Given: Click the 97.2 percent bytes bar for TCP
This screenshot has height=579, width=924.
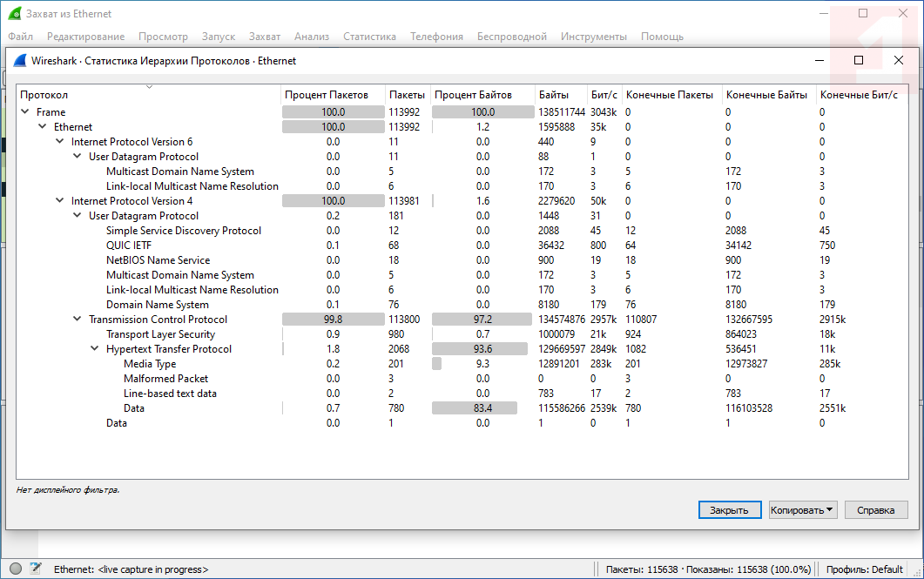Looking at the screenshot, I should coord(482,320).
